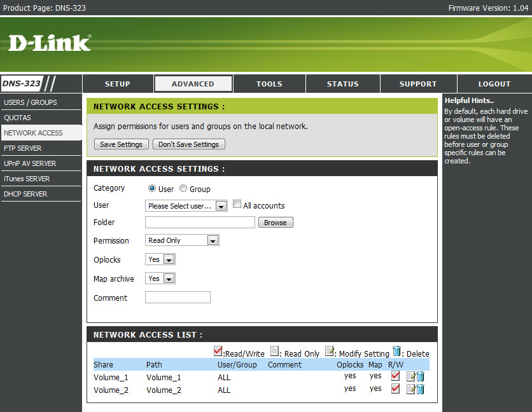Open NETWORK ACCESS in sidebar

coord(41,133)
